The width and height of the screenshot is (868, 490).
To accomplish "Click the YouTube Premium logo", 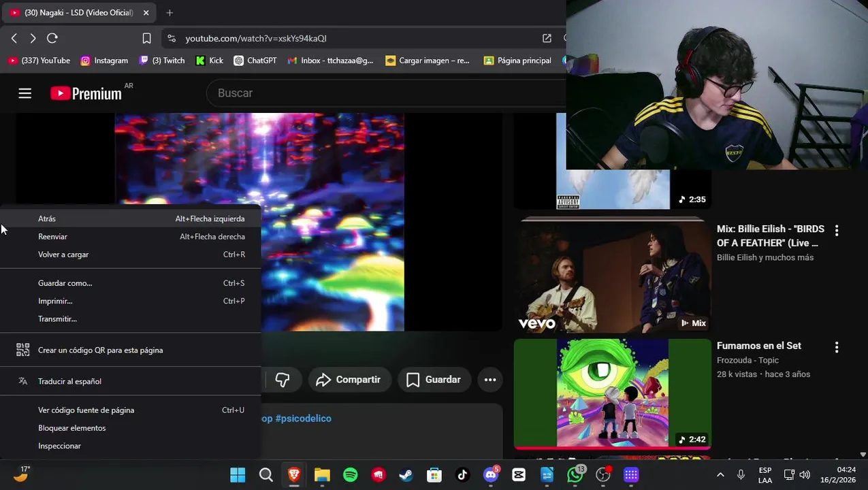I will pyautogui.click(x=86, y=93).
